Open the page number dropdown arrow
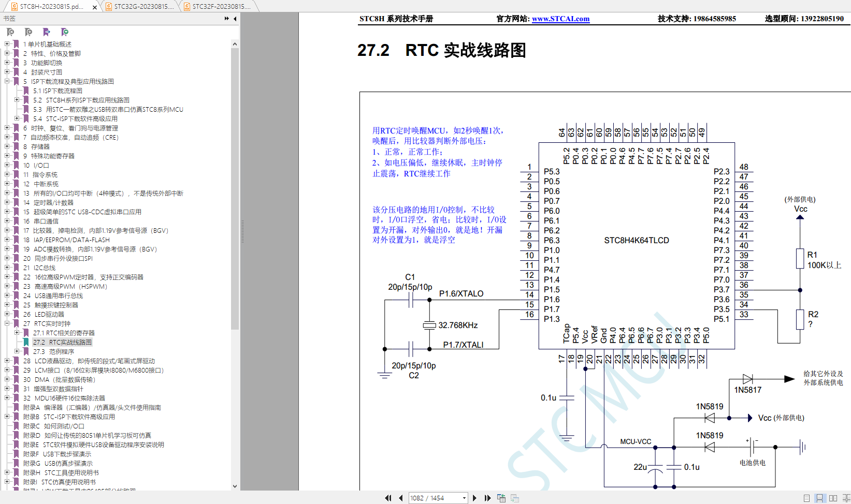The width and height of the screenshot is (851, 504). pos(464,498)
